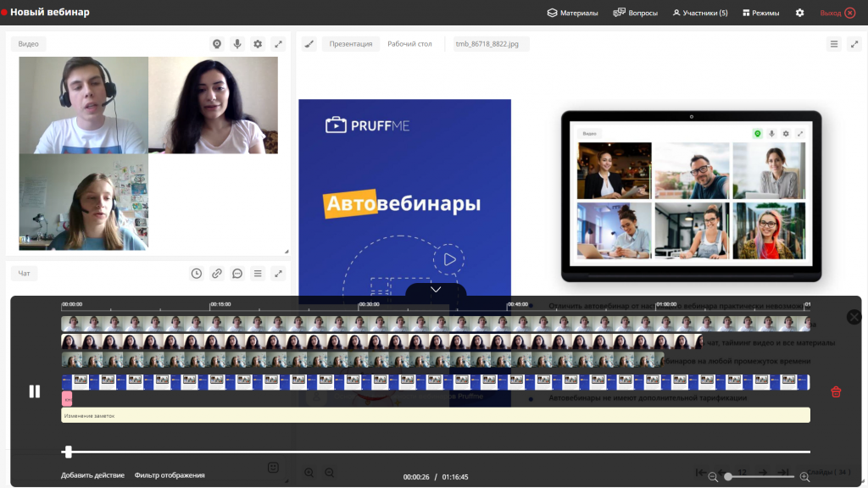Image resolution: width=868 pixels, height=488 pixels.
Task: Open the video panel settings gear
Action: tap(258, 43)
